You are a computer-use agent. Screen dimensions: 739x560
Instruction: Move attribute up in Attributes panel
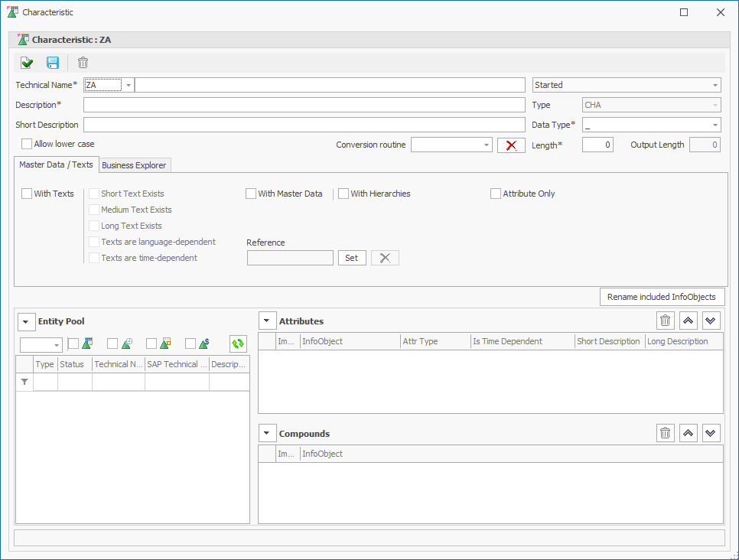pyautogui.click(x=689, y=321)
